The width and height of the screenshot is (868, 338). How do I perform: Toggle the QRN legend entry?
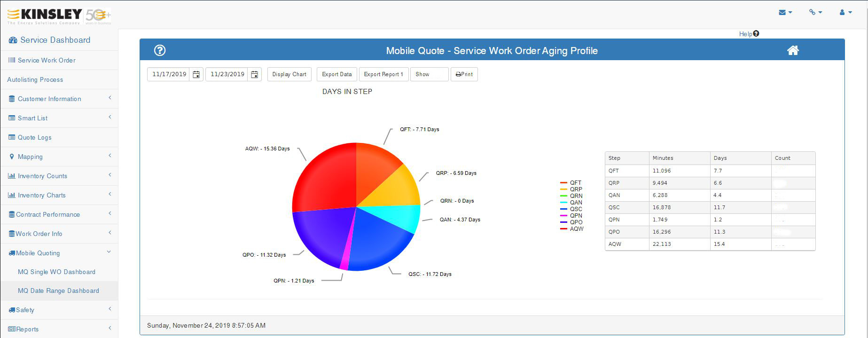click(x=571, y=196)
